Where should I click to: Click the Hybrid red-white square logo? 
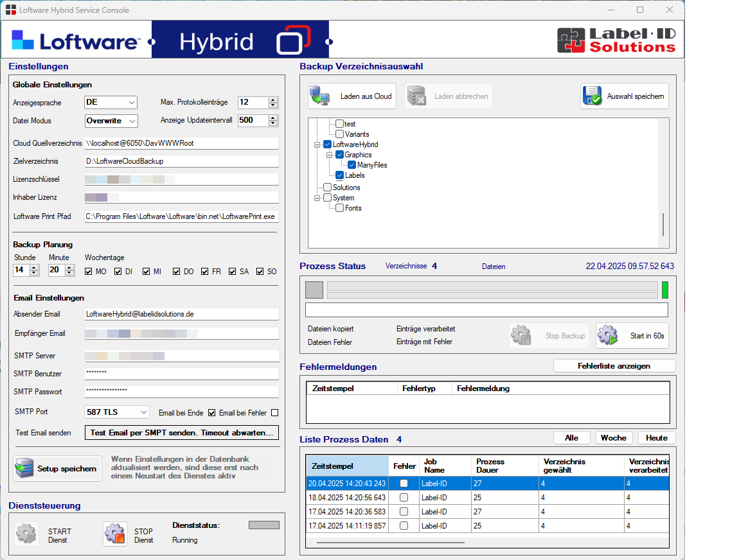click(x=293, y=40)
